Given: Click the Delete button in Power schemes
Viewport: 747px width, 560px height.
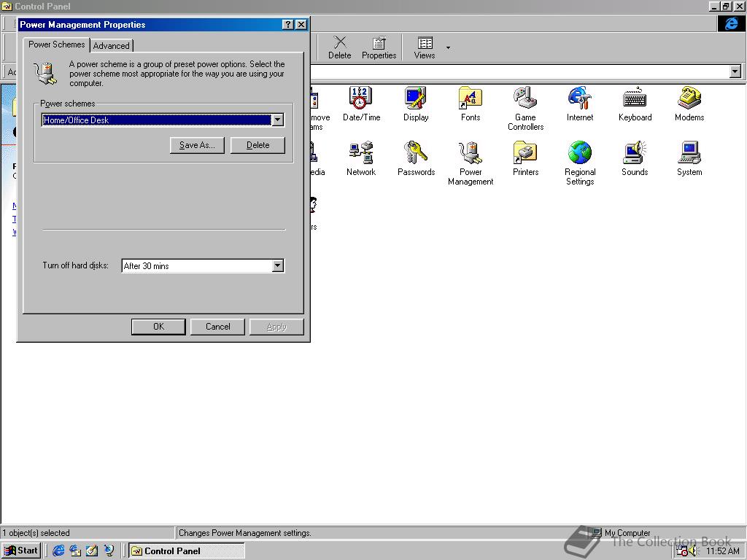Looking at the screenshot, I should pyautogui.click(x=258, y=145).
